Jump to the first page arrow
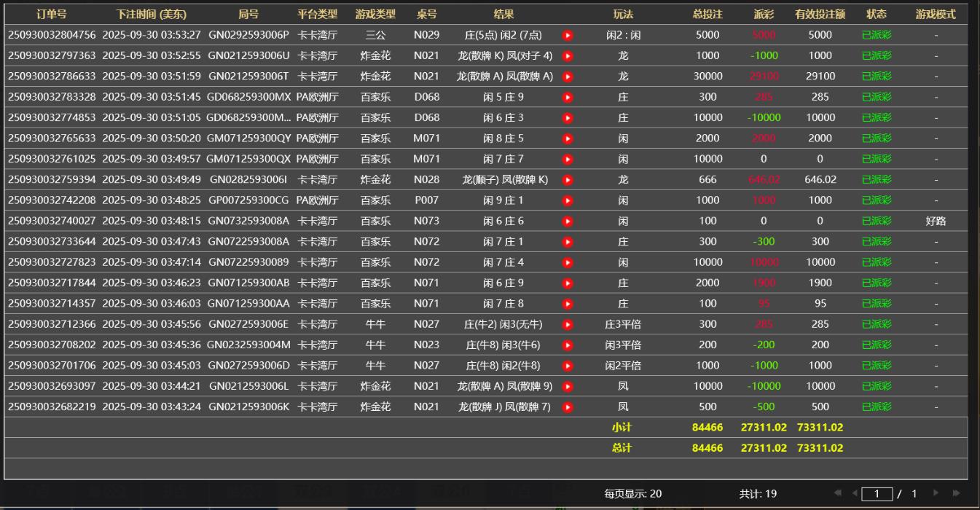Screen dimensions: 980x510 pyautogui.click(x=837, y=494)
